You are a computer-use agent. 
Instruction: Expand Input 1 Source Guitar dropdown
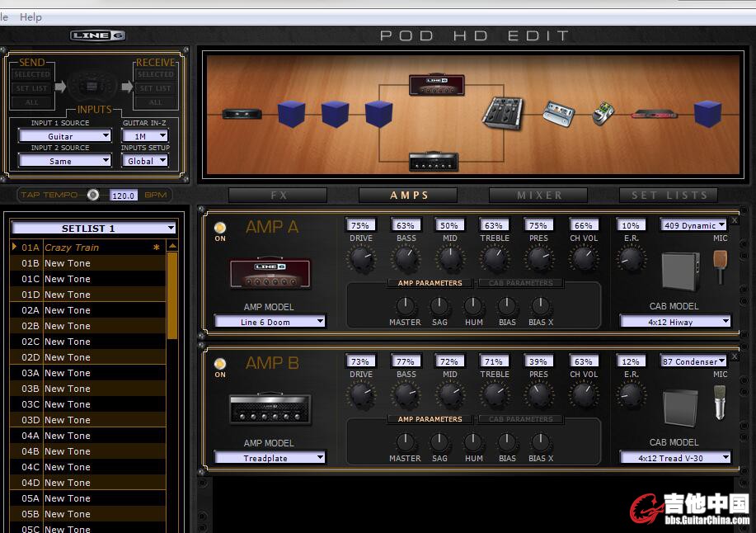point(64,136)
